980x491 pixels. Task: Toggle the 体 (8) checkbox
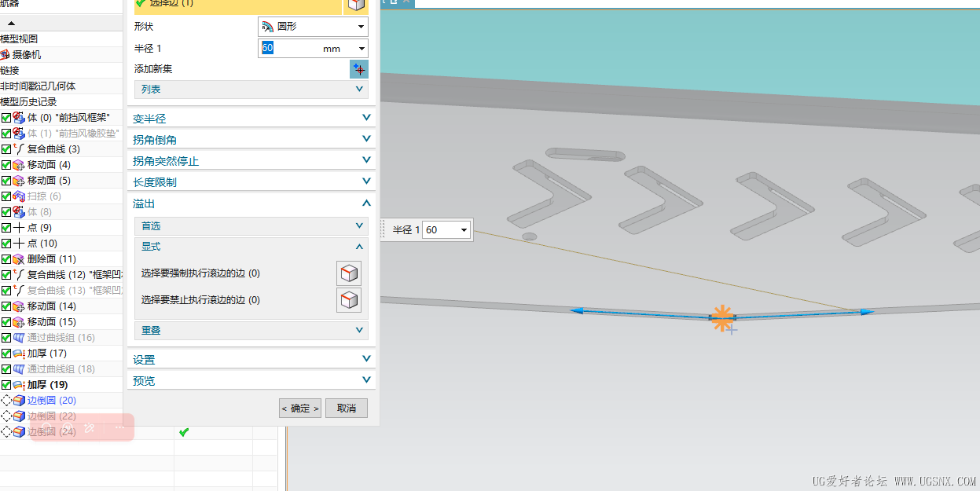6,212
